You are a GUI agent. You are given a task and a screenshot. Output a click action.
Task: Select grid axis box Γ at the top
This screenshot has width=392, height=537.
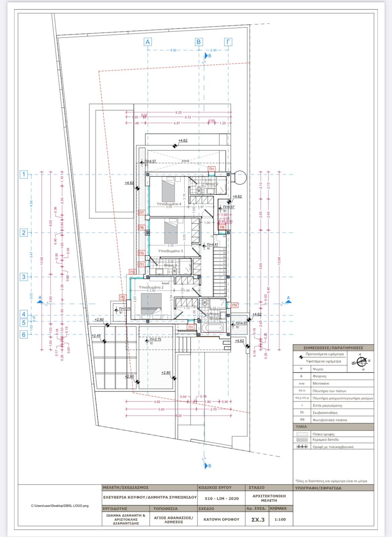coord(228,42)
